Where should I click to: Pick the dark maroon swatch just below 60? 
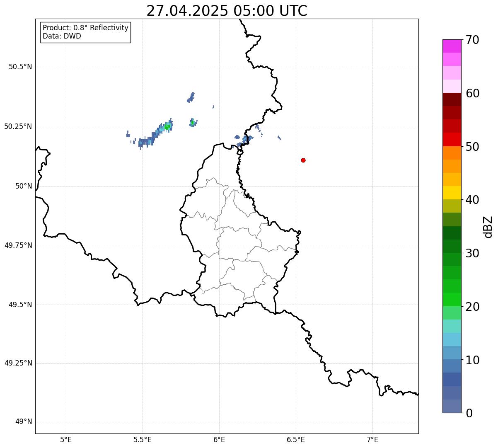[x=452, y=99]
